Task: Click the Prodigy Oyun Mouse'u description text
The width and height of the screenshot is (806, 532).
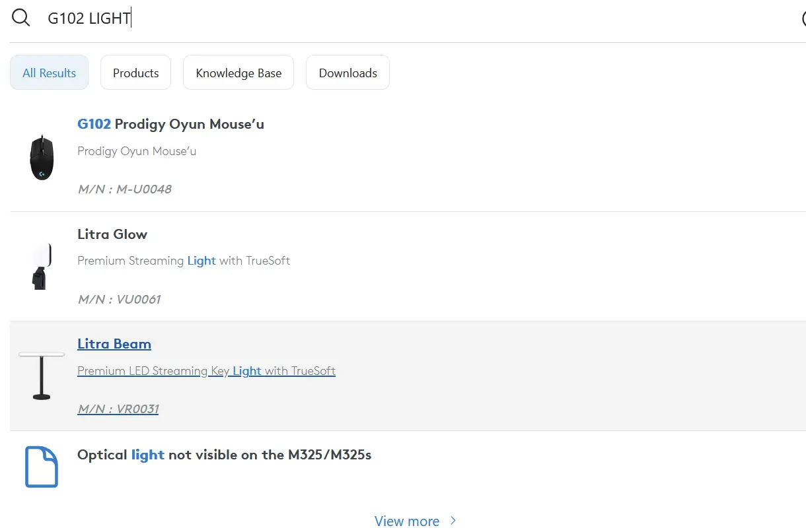Action: (x=137, y=151)
